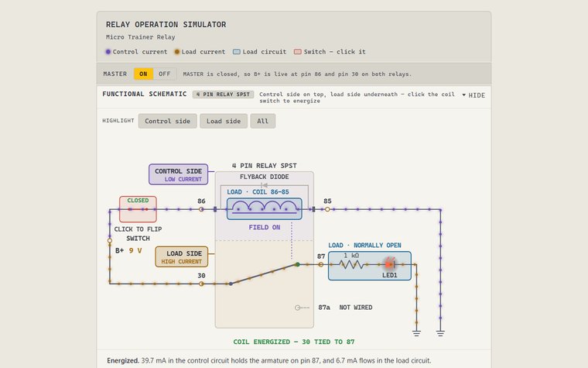588x368 pixels.
Task: Click the NOT WIRED label
Action: tap(355, 307)
